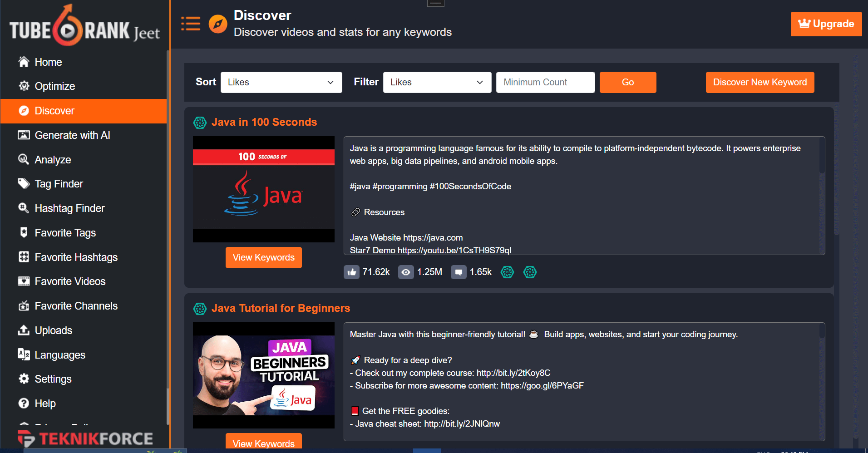Open Home in the sidebar

pos(84,62)
